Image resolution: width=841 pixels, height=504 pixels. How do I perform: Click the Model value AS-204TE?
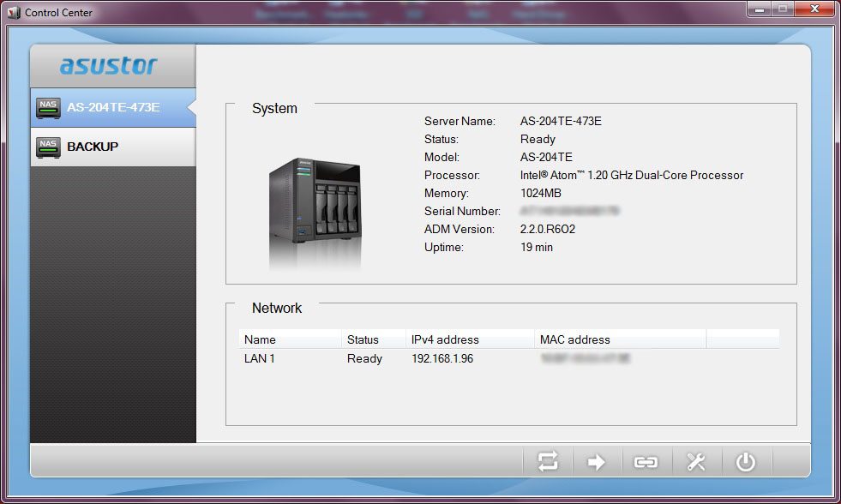(x=547, y=157)
